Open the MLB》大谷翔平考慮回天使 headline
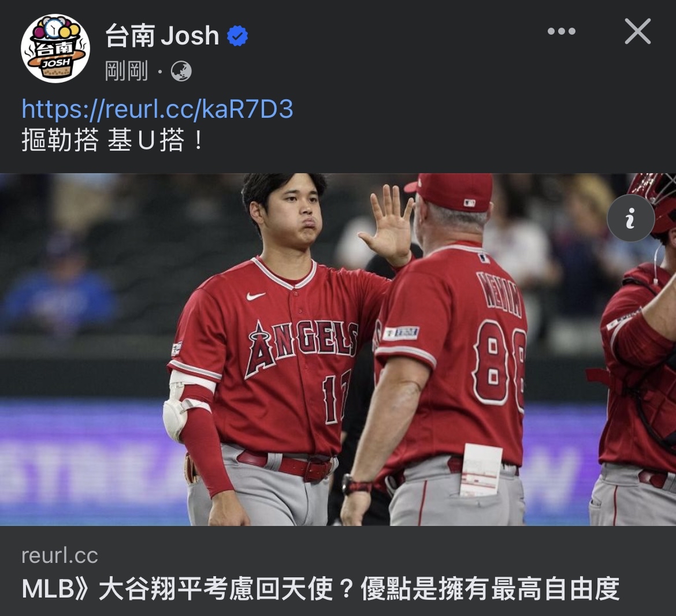 [321, 589]
